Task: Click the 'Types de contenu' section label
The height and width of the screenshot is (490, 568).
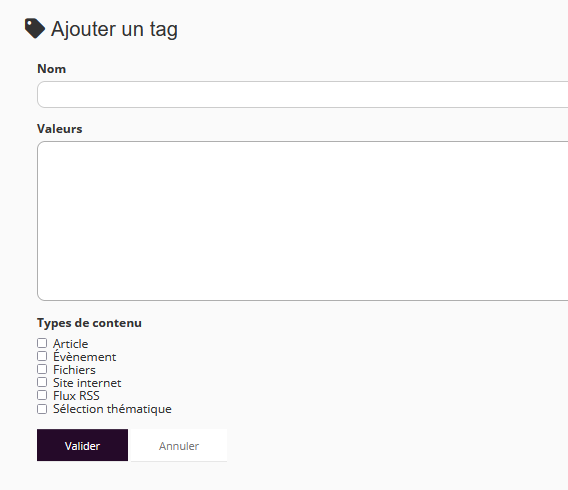Action: [x=89, y=323]
